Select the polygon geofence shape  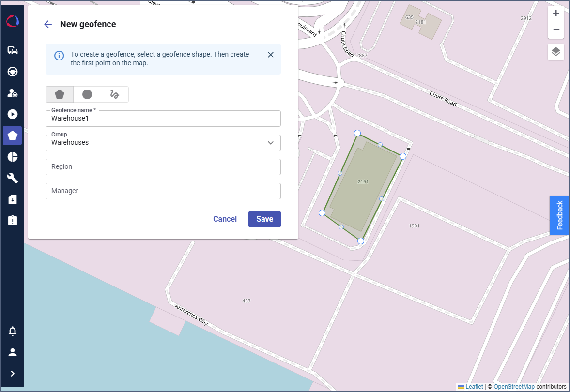point(60,94)
